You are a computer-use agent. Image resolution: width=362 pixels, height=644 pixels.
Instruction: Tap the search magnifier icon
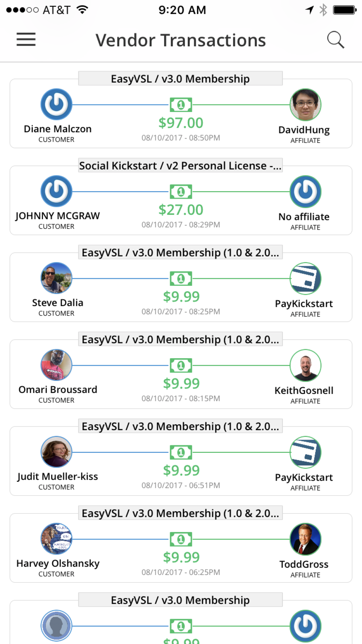pos(336,40)
